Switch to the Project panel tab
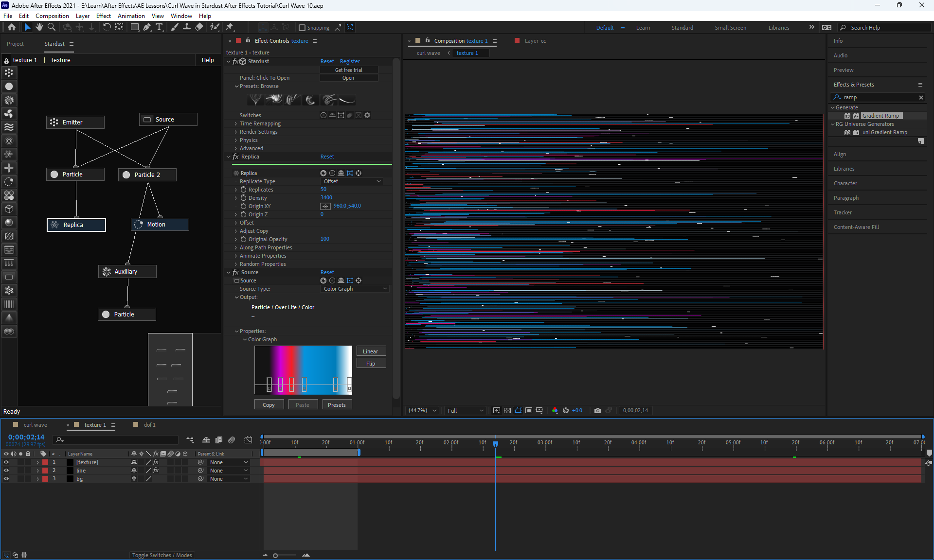 [15, 44]
